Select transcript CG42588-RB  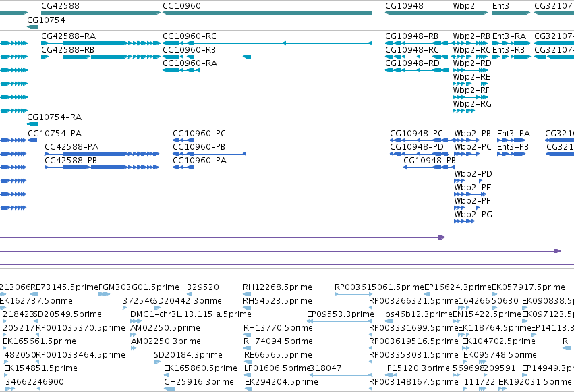click(x=101, y=57)
